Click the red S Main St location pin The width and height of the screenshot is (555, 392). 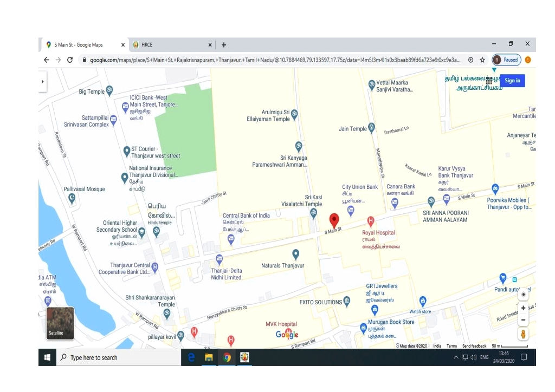[334, 220]
